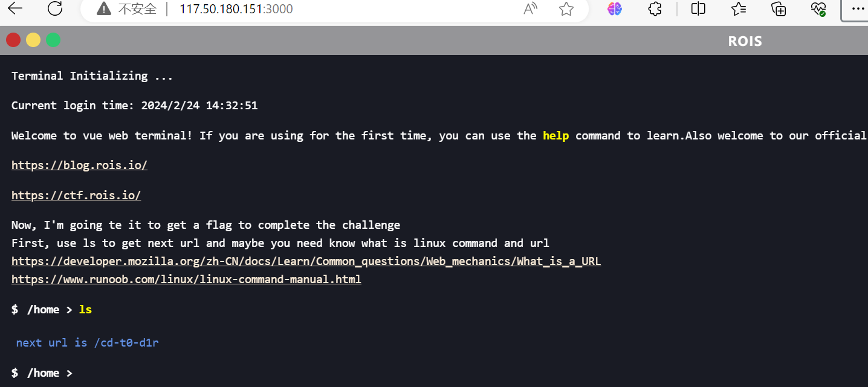
Task: Open the runoob linux command manual link
Action: (186, 280)
